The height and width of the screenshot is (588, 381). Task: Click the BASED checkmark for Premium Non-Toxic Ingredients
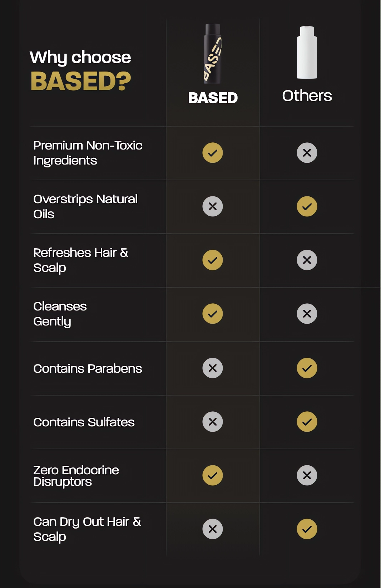[x=213, y=153]
